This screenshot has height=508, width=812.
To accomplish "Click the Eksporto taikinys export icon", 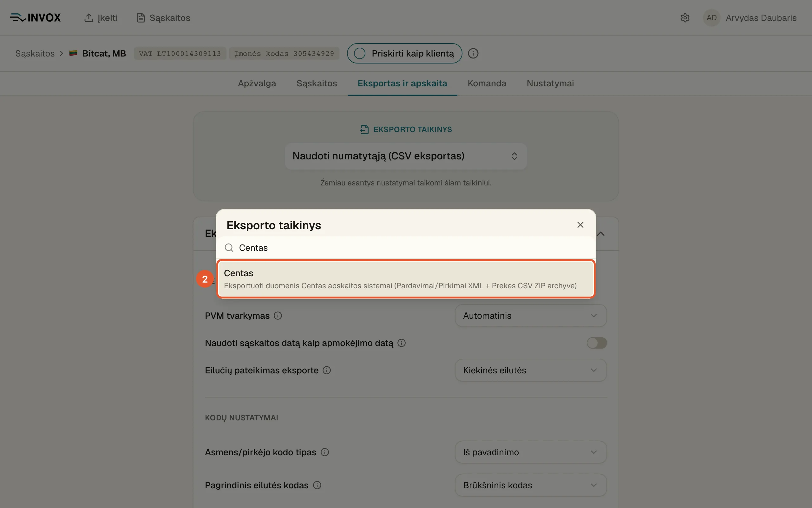I will pyautogui.click(x=364, y=129).
